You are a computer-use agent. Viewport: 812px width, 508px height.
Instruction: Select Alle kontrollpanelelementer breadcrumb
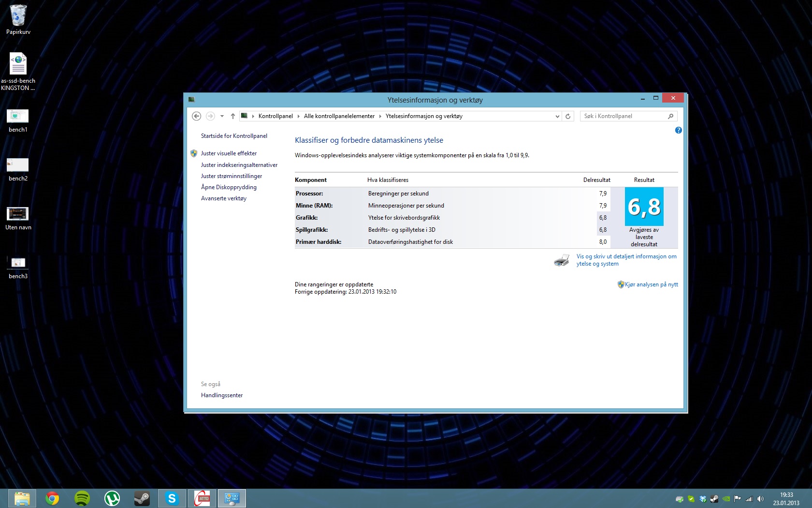pyautogui.click(x=339, y=116)
